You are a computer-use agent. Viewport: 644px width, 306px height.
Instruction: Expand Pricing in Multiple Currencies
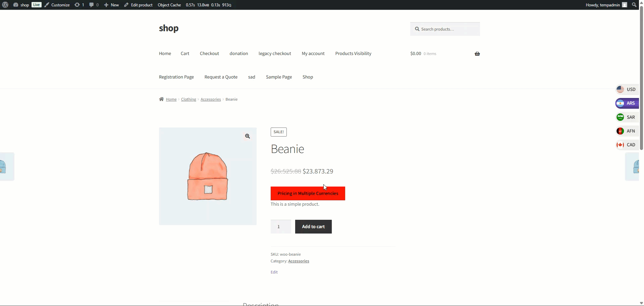click(308, 194)
